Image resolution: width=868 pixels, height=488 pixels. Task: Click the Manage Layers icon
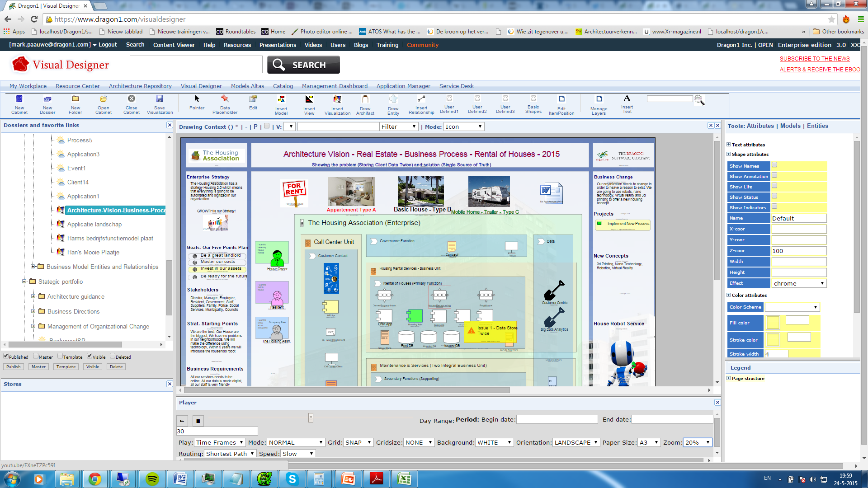click(599, 104)
